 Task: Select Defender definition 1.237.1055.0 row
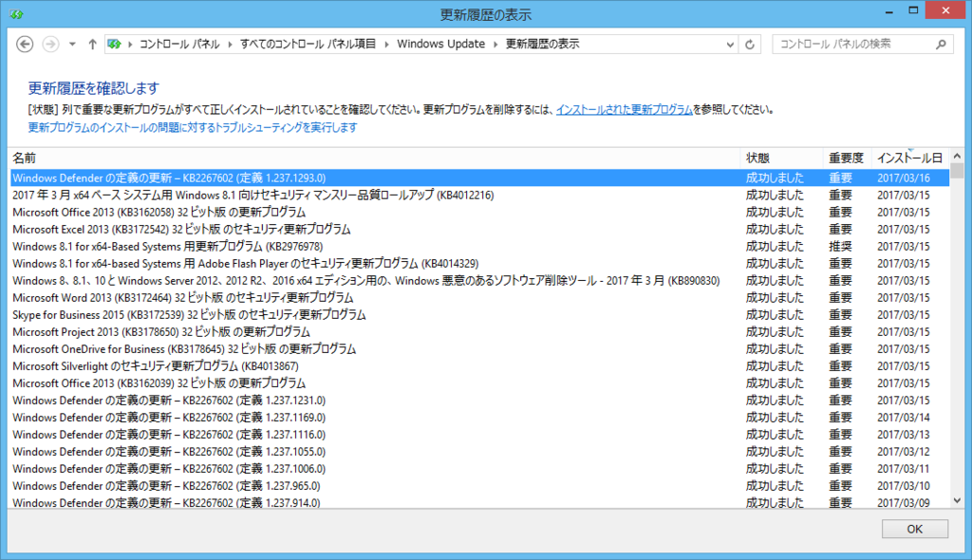pyautogui.click(x=479, y=452)
